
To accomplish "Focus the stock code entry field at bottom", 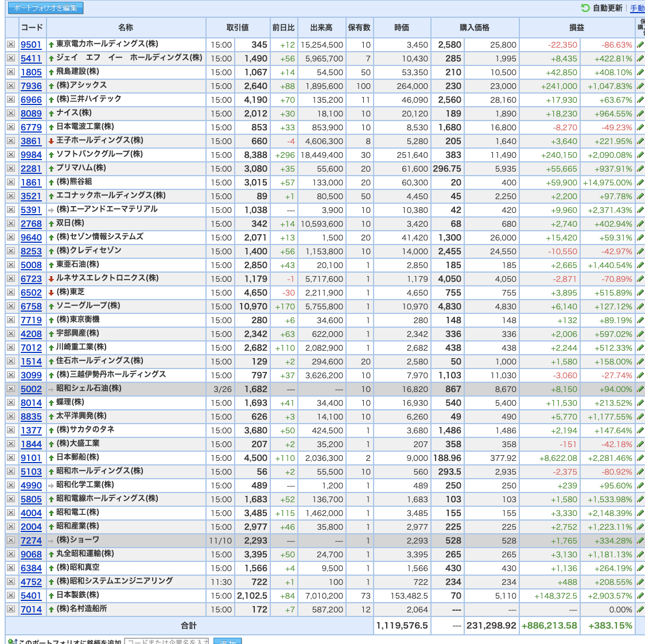I will (x=166, y=641).
